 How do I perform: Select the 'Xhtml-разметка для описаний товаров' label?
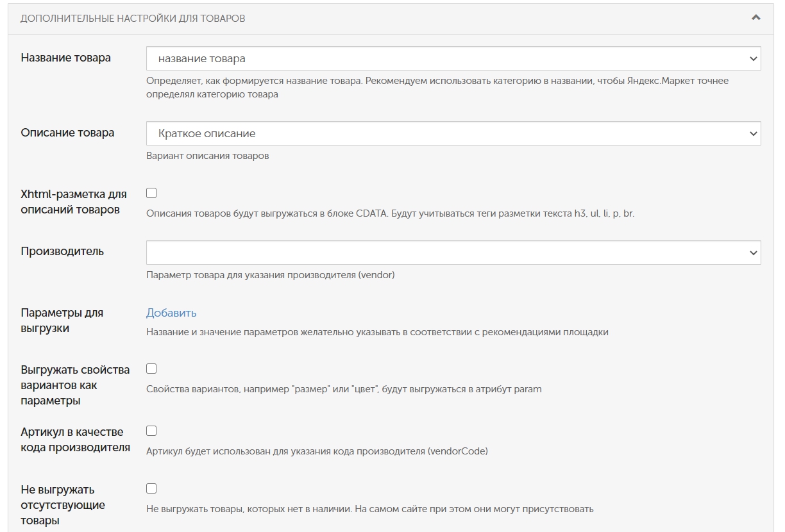[73, 201]
